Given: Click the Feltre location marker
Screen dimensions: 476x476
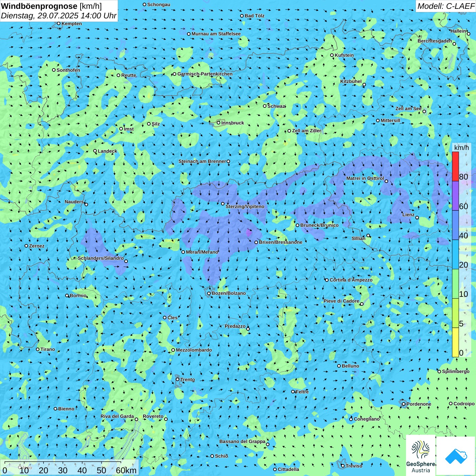Looking at the screenshot, I should [x=293, y=392].
